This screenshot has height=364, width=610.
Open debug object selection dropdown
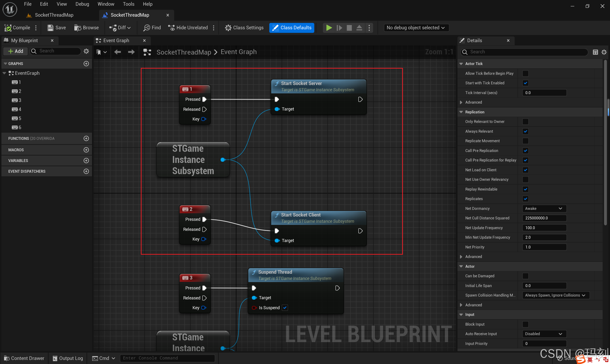(x=416, y=28)
